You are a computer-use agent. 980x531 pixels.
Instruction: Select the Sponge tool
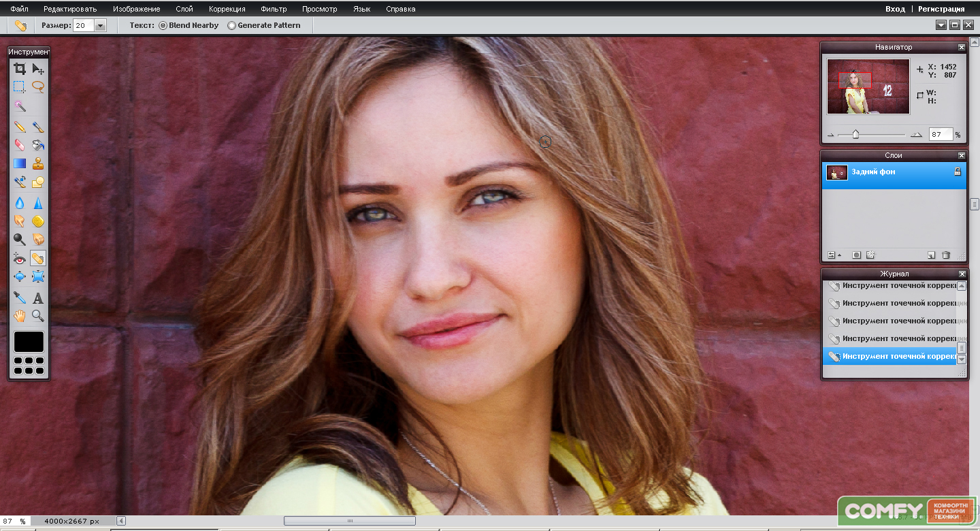coord(38,221)
